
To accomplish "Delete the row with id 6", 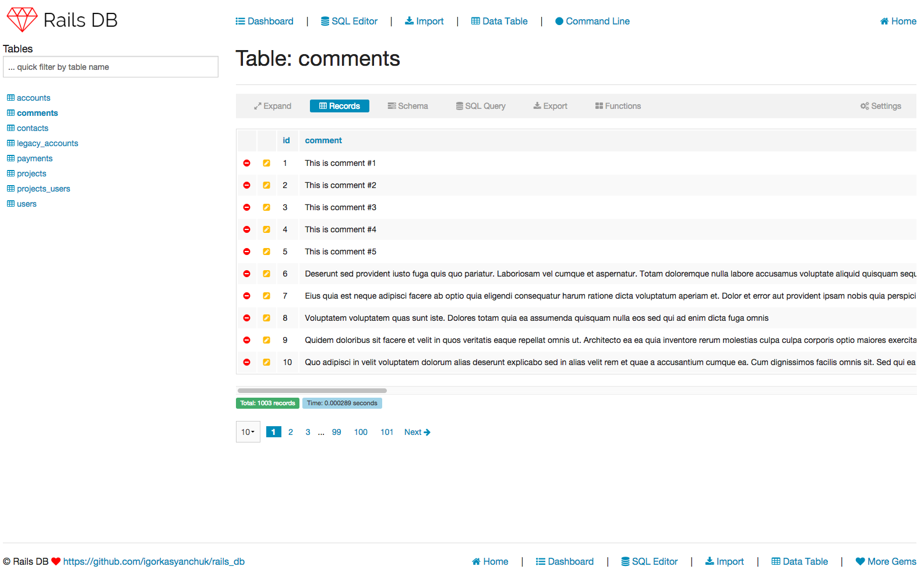I will tap(246, 274).
